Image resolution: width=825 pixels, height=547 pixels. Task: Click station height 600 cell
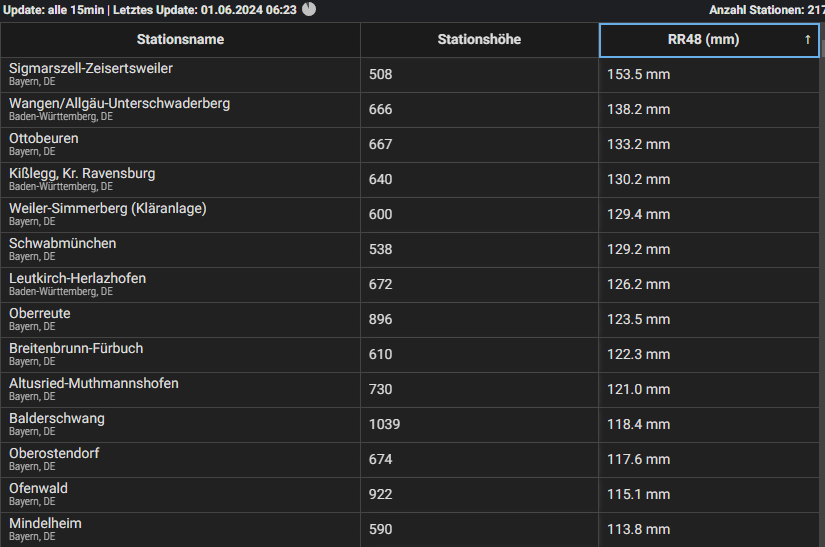(479, 215)
